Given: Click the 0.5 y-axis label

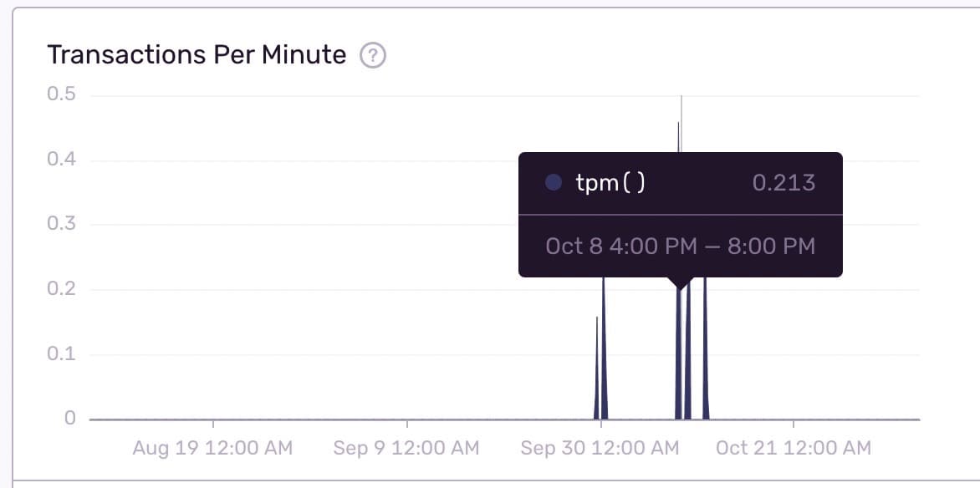Looking at the screenshot, I should click(62, 94).
